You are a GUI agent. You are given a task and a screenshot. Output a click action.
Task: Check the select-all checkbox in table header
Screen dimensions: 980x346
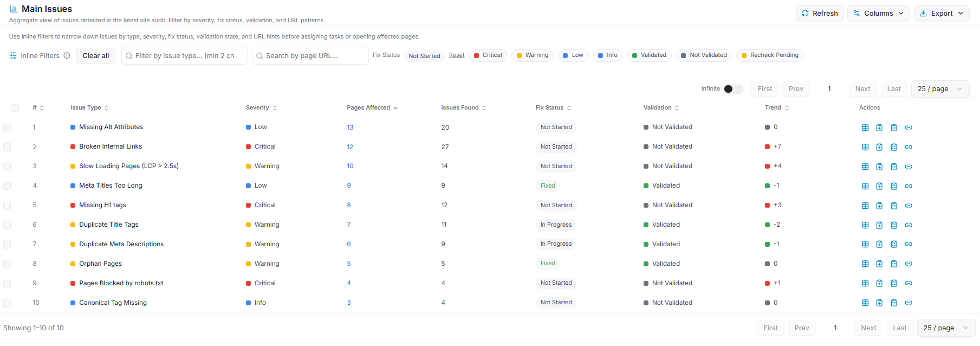point(15,108)
